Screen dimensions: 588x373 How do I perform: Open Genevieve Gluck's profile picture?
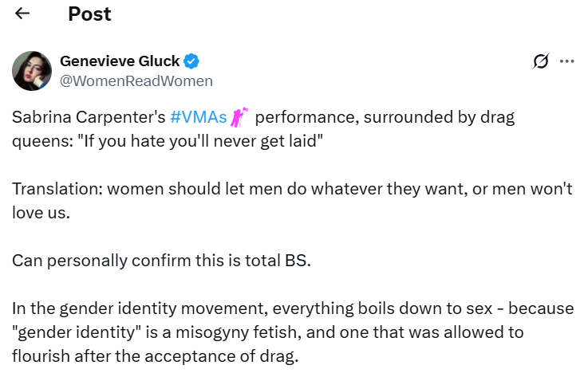(x=32, y=71)
